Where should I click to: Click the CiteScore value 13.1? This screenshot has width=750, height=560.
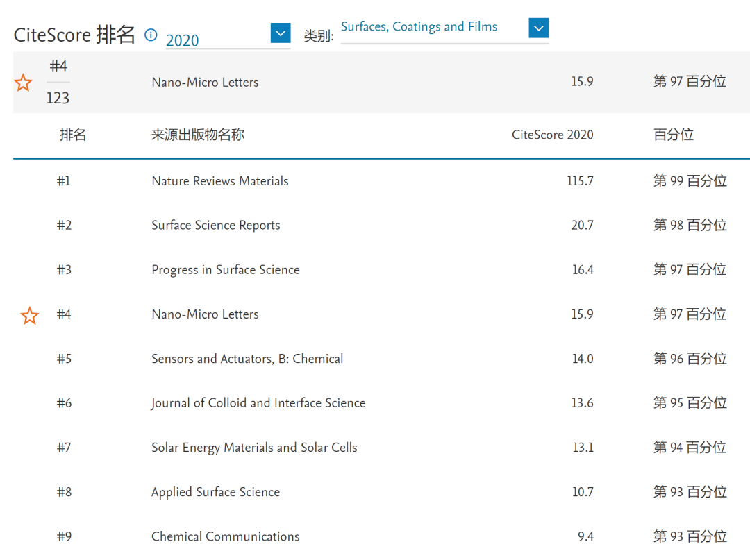pos(583,447)
